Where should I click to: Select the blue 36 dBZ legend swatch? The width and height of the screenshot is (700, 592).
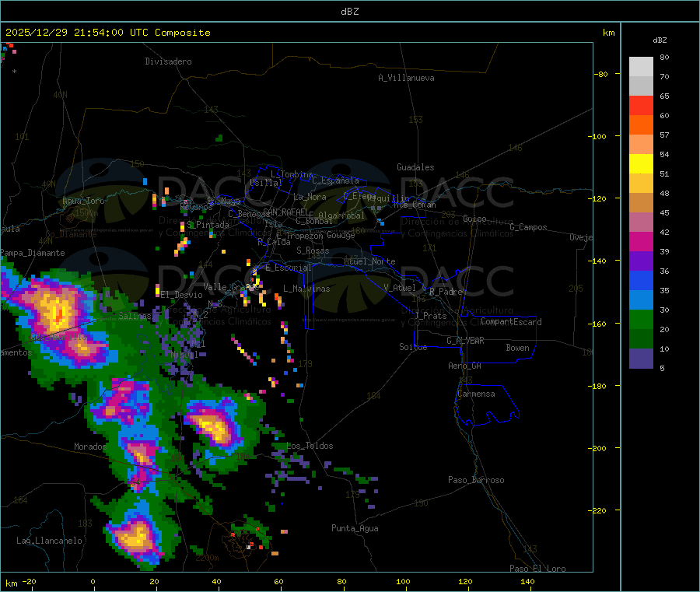coord(641,280)
